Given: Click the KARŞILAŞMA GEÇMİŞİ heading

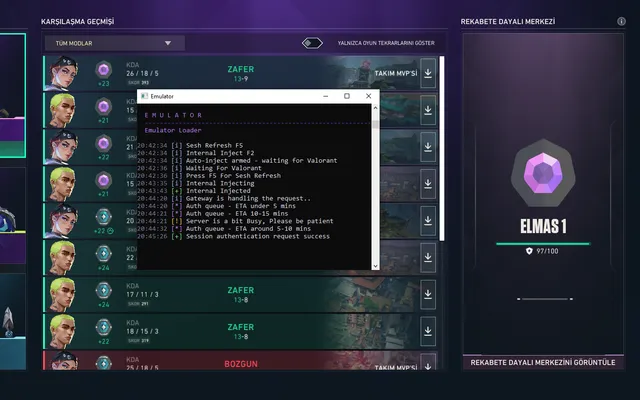Looking at the screenshot, I should click(78, 21).
